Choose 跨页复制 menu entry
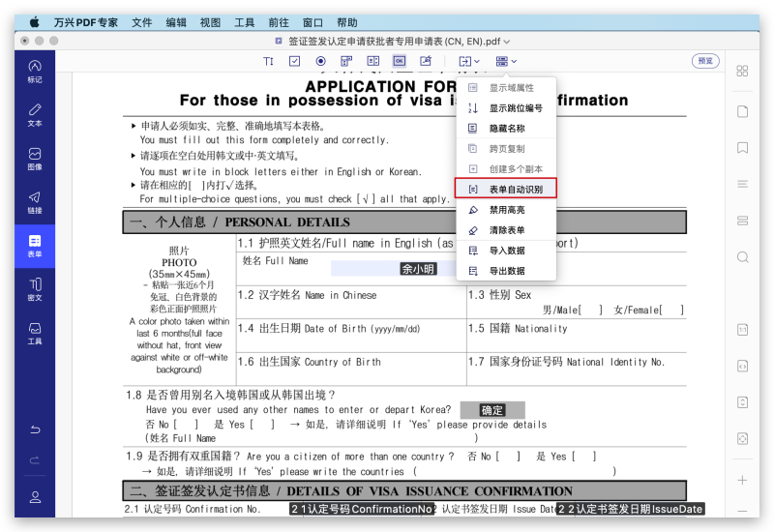This screenshot has height=532, width=774. click(506, 149)
